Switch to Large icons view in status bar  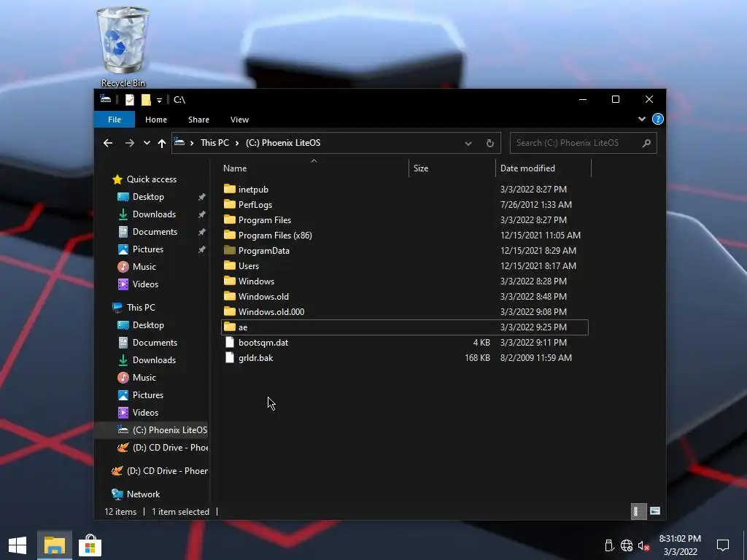point(655,511)
